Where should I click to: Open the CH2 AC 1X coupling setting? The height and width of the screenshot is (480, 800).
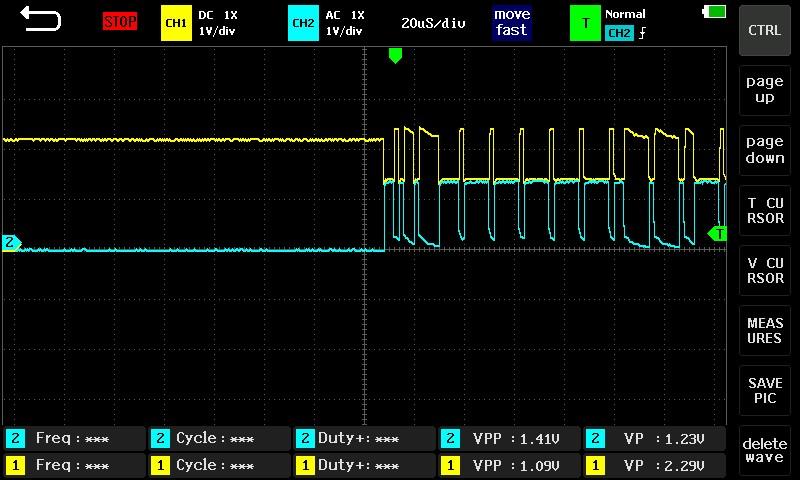click(345, 15)
